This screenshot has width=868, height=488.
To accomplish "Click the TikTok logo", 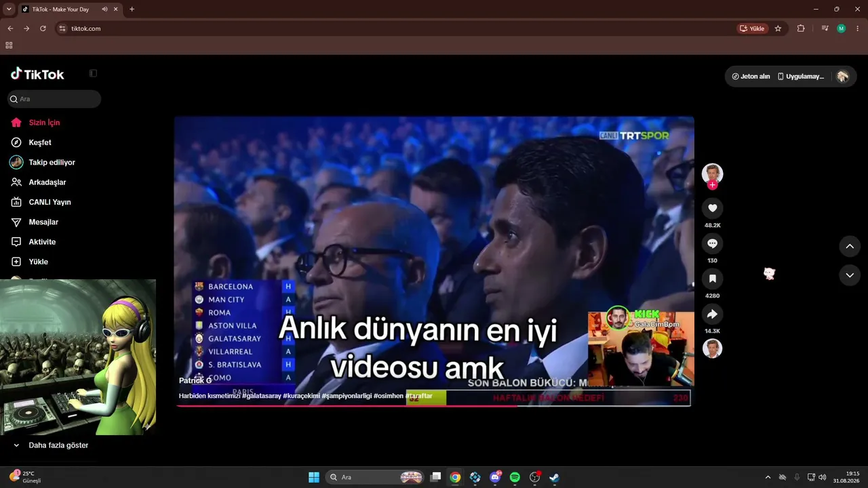I will [37, 74].
